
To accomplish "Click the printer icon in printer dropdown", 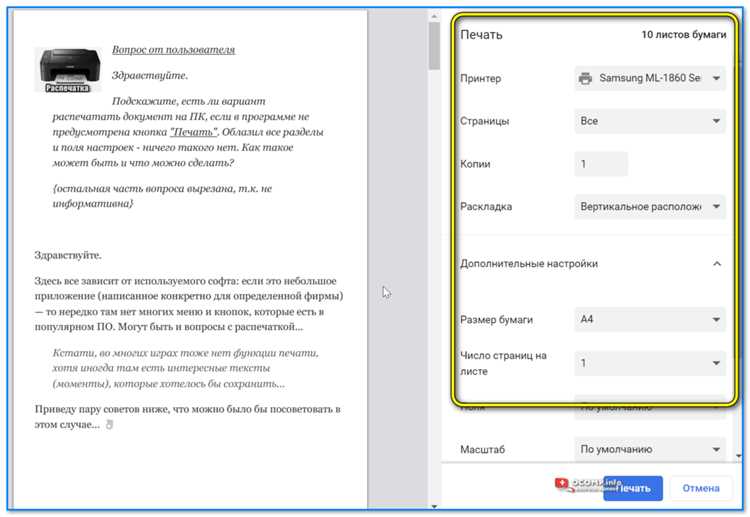I will pos(585,78).
